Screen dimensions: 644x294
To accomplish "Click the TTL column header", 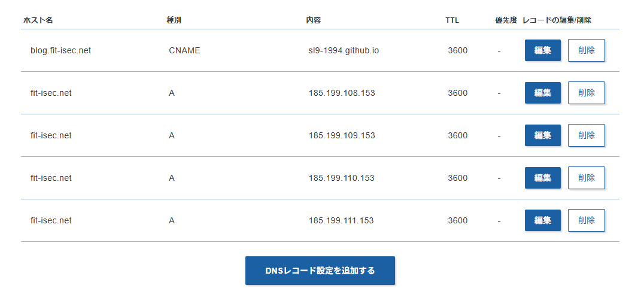I will (x=452, y=20).
